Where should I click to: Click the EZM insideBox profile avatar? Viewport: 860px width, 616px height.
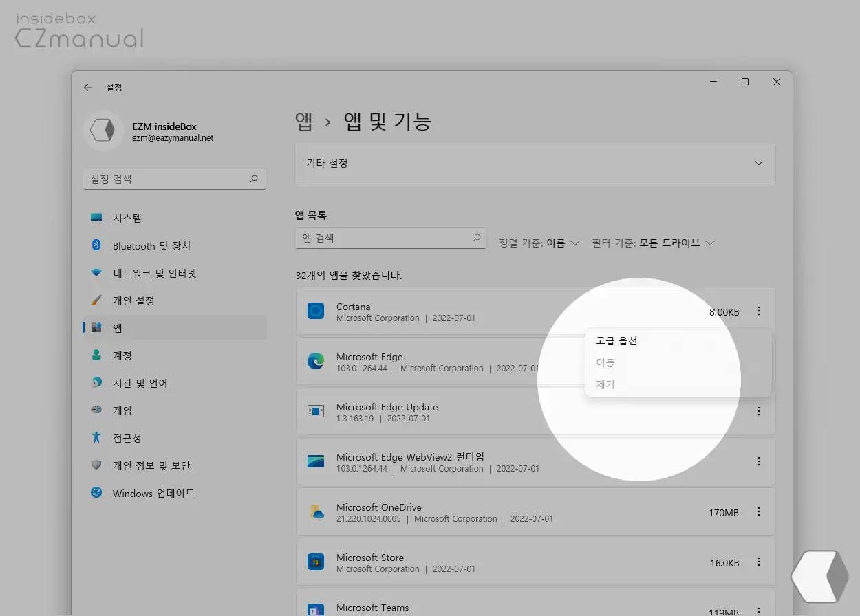coord(103,131)
